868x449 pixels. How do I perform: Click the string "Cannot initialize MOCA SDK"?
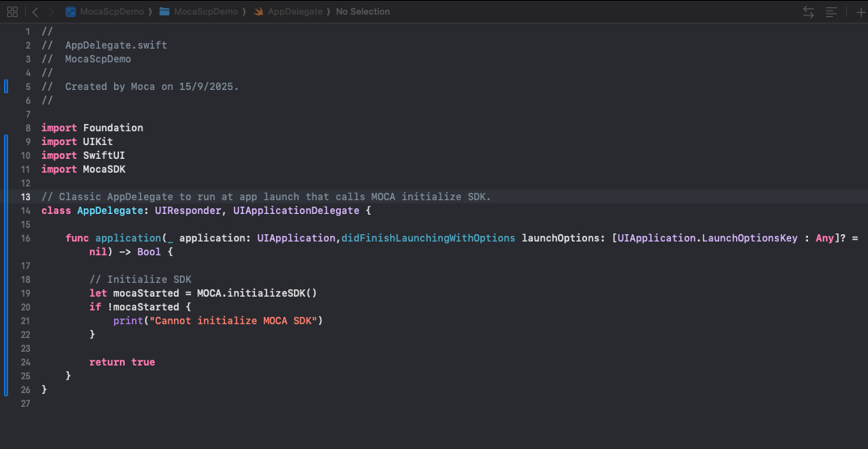pos(233,321)
